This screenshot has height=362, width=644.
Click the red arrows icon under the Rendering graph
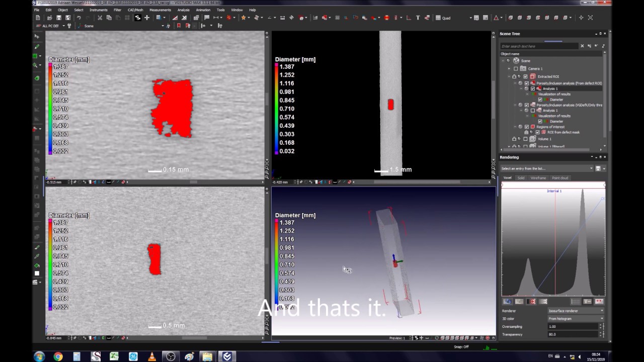pos(599,301)
